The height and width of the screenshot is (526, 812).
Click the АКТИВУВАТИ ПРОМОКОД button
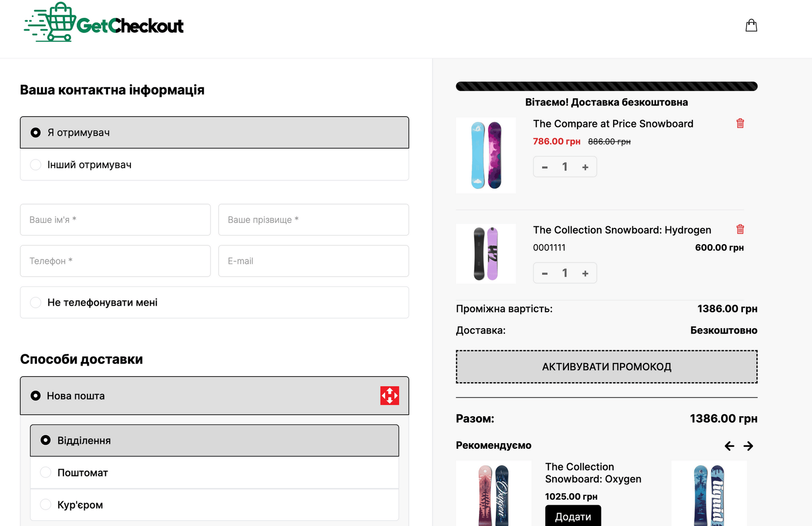pos(606,367)
